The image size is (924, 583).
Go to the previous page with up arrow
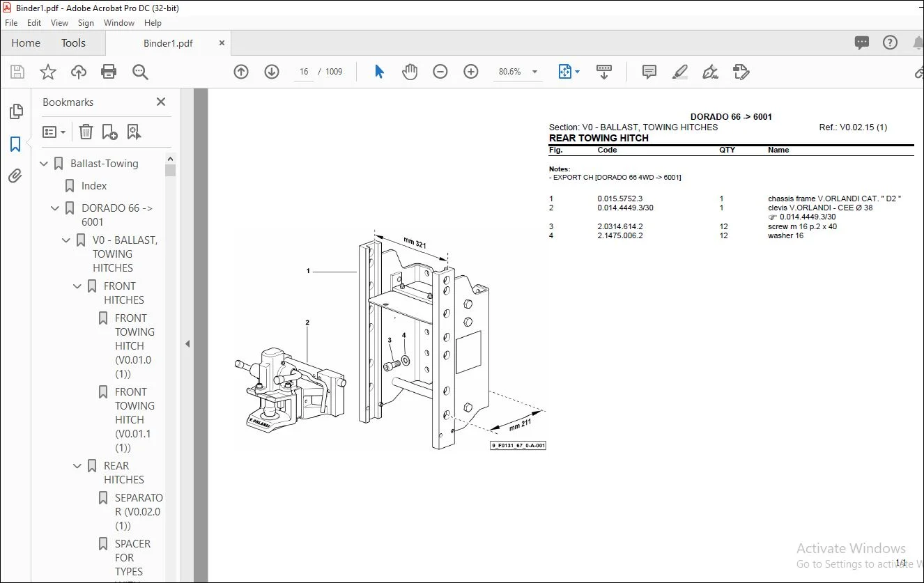click(x=241, y=72)
